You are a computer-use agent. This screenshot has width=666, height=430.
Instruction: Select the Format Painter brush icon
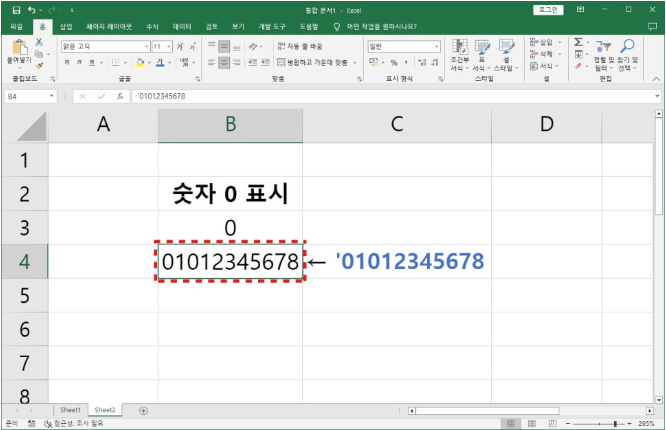39,66
